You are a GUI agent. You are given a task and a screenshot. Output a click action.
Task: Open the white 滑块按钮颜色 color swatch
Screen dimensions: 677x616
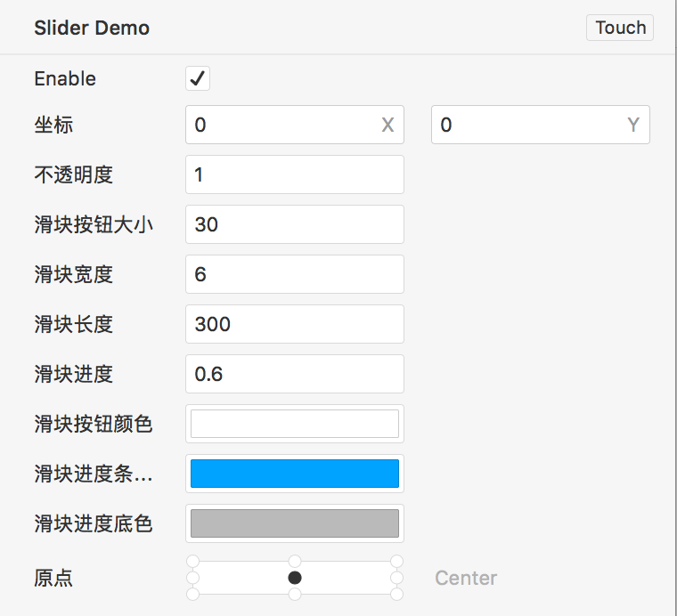click(294, 424)
